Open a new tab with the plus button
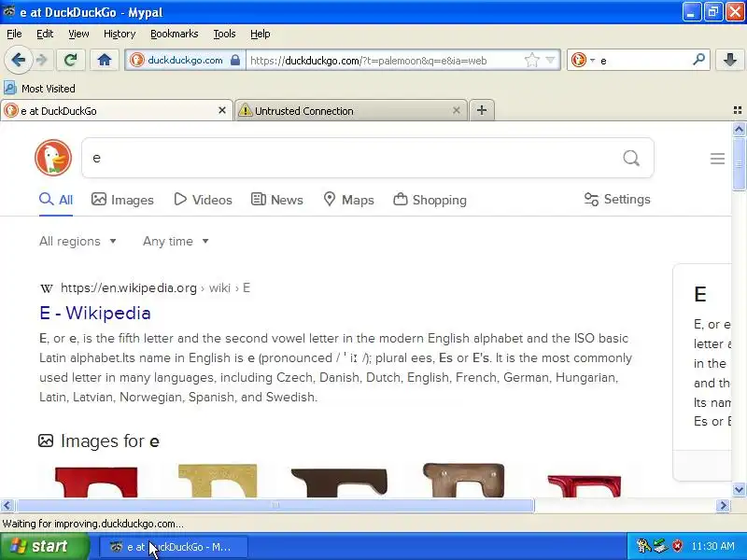Screen dimensions: 747x560 pos(482,110)
